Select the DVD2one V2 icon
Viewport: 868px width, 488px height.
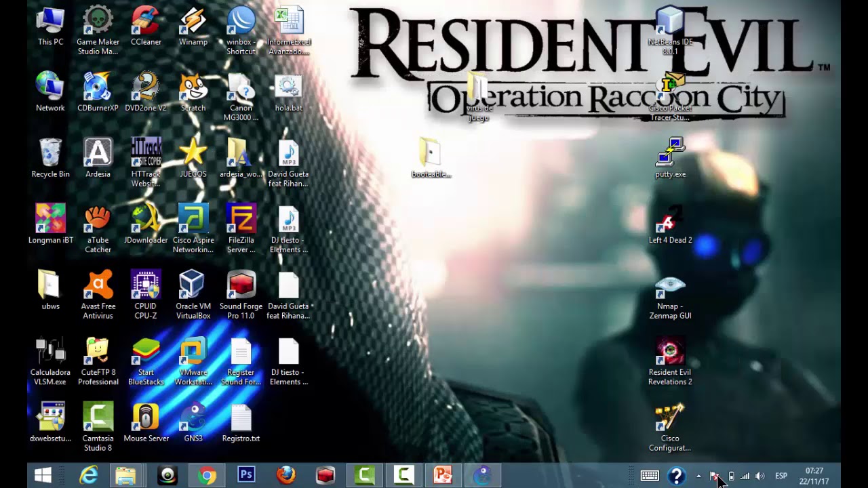pyautogui.click(x=146, y=93)
